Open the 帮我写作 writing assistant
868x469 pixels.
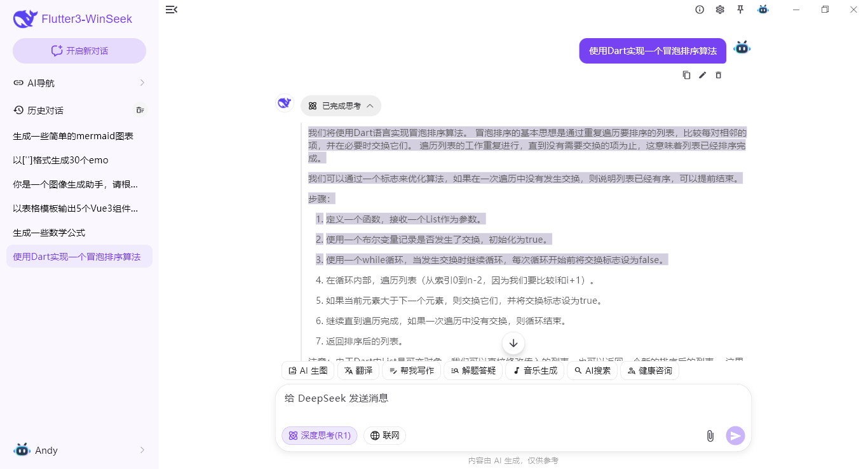coord(411,370)
